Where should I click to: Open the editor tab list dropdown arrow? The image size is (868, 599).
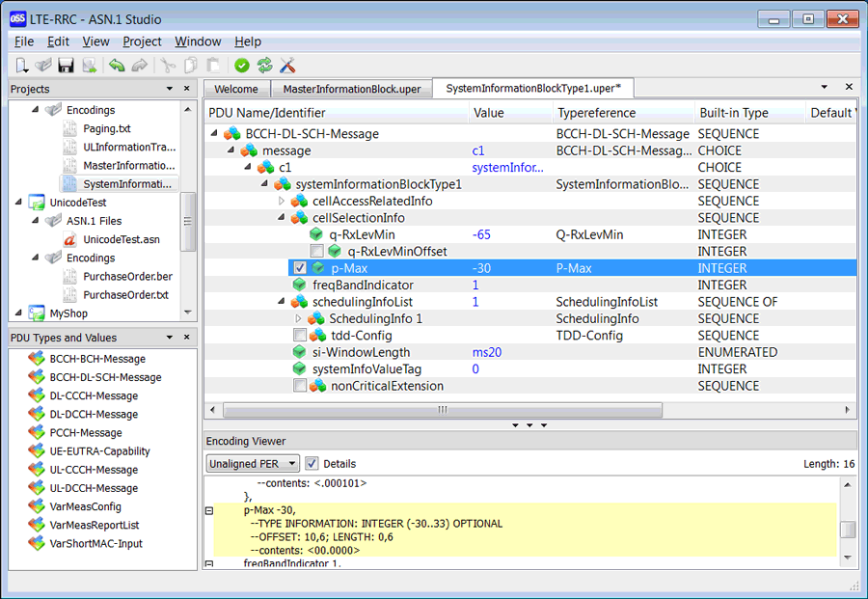pos(825,87)
